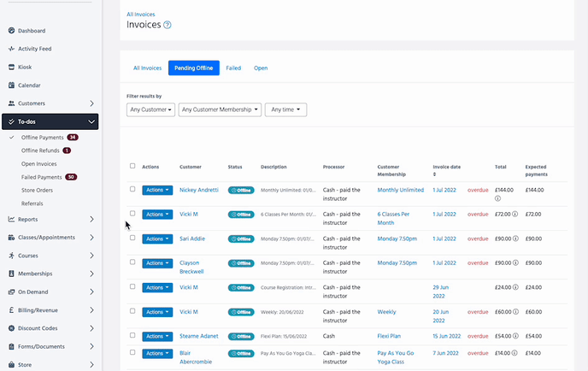This screenshot has width=588, height=371.
Task: Switch to the Failed tab
Action: click(233, 68)
